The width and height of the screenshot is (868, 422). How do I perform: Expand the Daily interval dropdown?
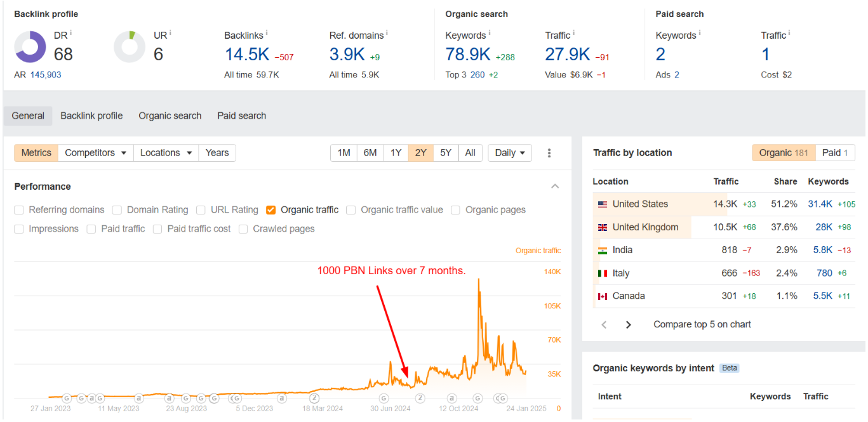coord(510,153)
